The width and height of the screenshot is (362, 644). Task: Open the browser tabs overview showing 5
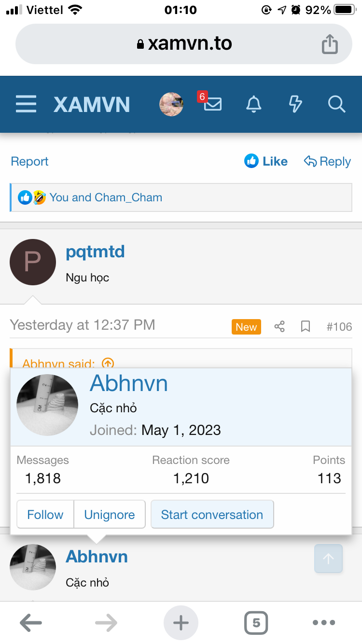[x=256, y=623]
